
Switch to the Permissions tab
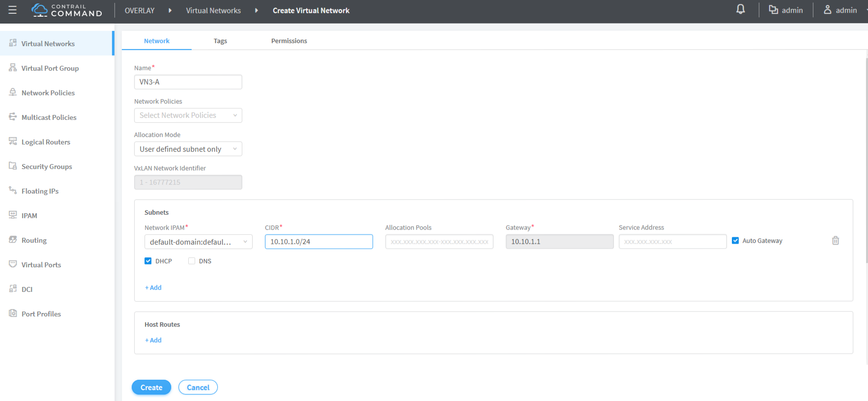[289, 41]
